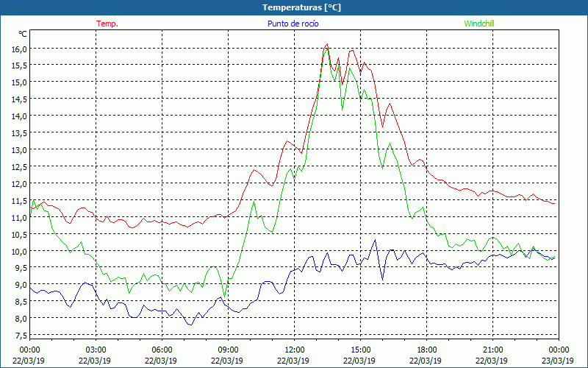Click the 12:00 time axis label
Image resolution: width=588 pixels, height=368 pixels.
coord(295,350)
